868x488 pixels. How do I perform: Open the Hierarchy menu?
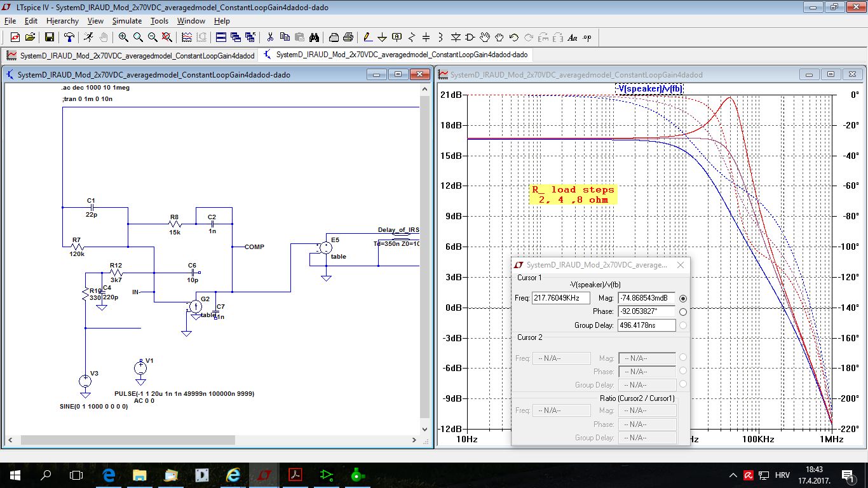point(62,21)
